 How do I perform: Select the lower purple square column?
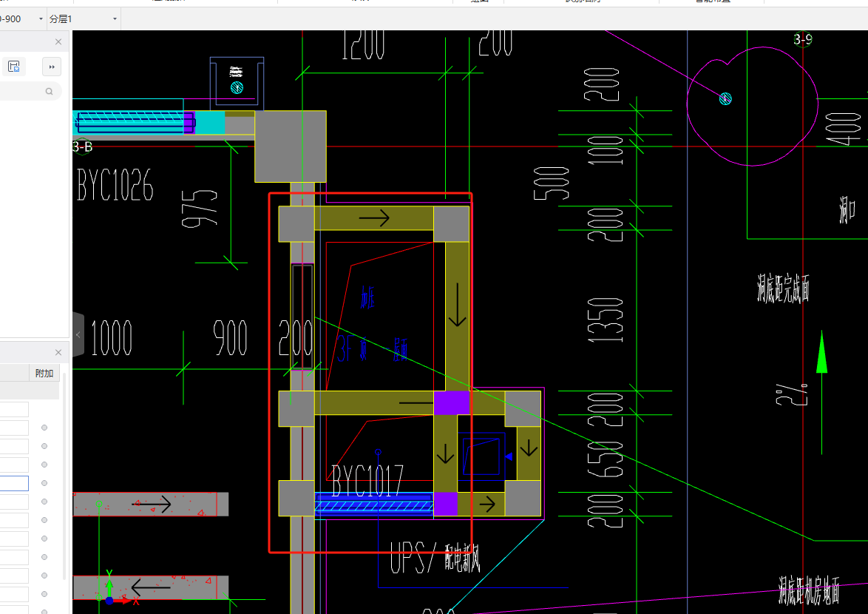pyautogui.click(x=446, y=504)
